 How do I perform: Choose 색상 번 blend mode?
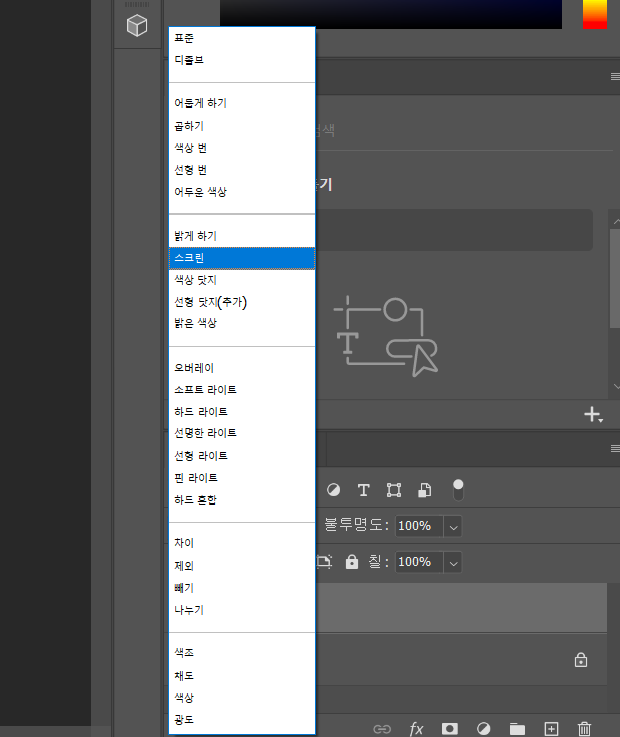click(242, 148)
